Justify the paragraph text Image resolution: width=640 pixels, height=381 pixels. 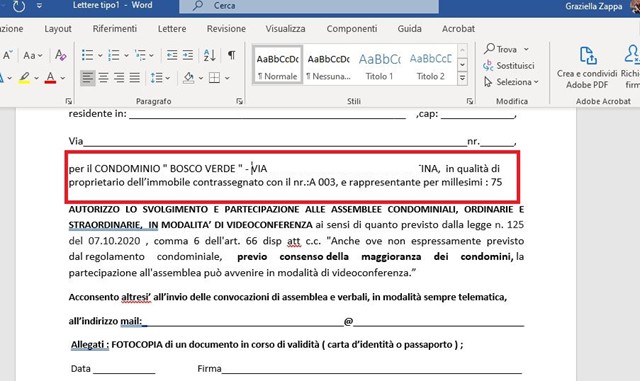pos(134,77)
